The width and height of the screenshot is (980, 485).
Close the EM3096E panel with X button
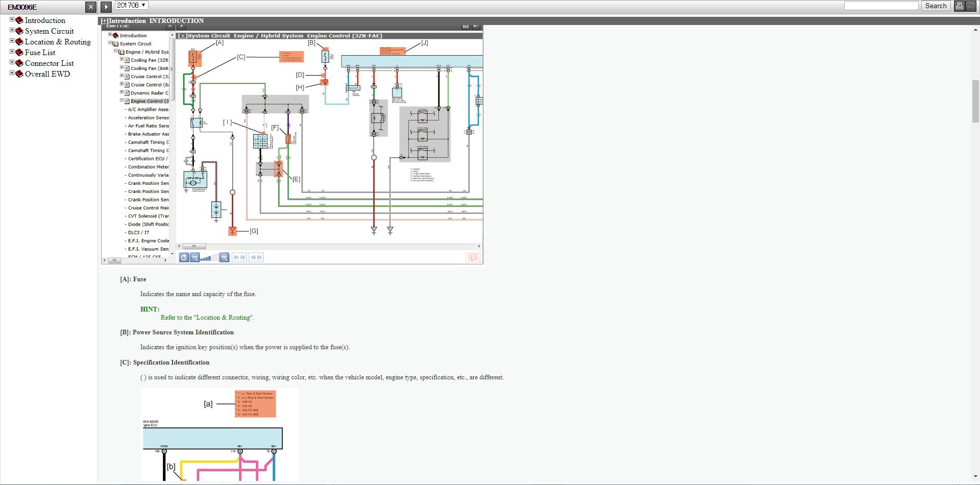[90, 7]
